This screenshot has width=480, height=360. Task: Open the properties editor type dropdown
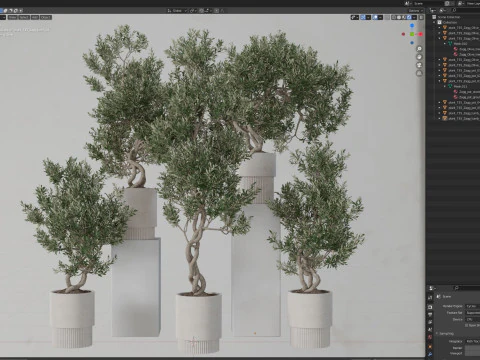(432, 288)
